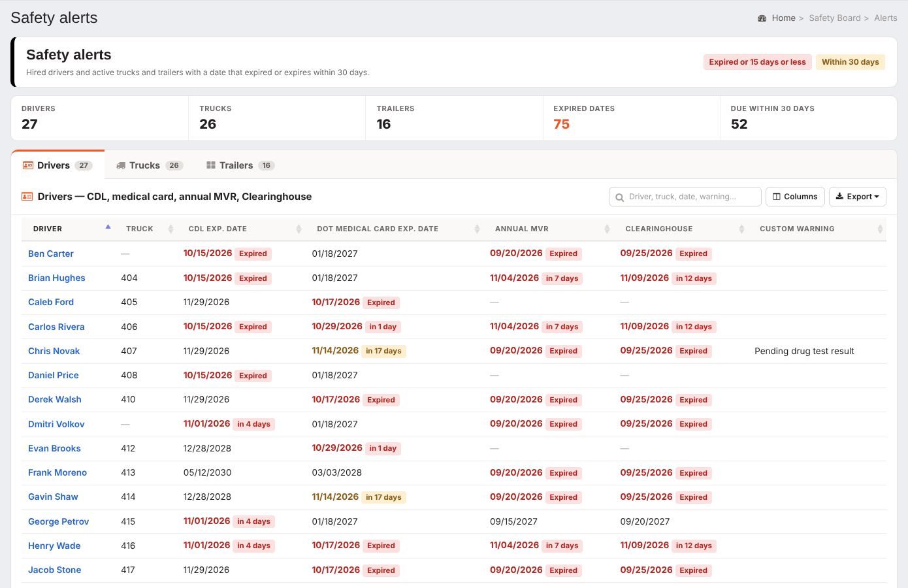This screenshot has height=588, width=908.
Task: Click the Expired Dates 75 summary card
Action: point(631,118)
